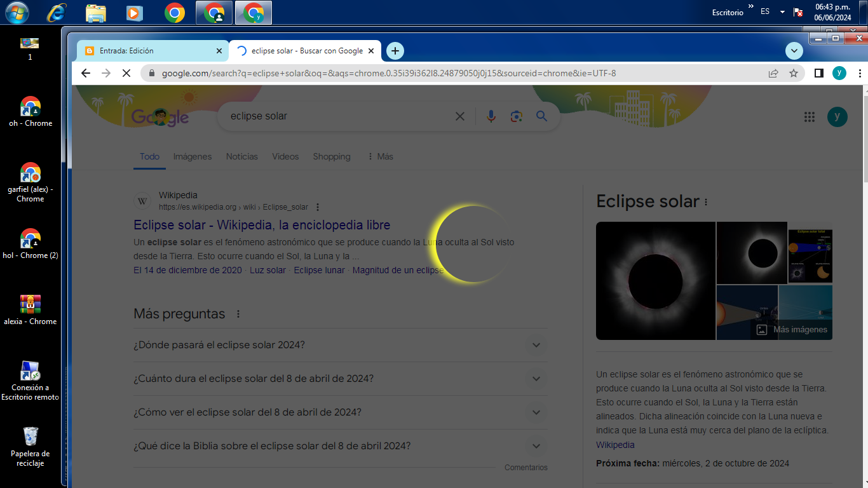Expand the Escritorio toolbar chevron
The width and height of the screenshot is (868, 488).
(x=750, y=7)
